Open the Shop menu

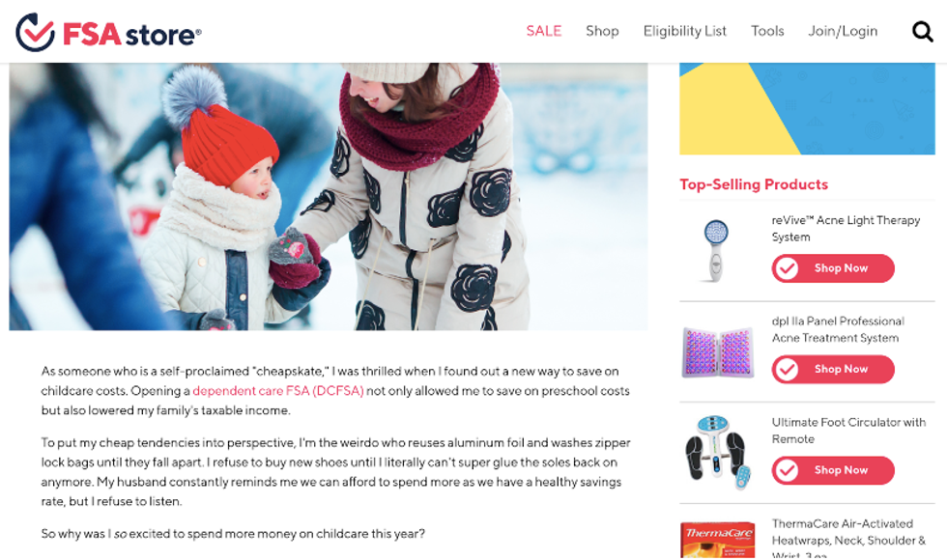(x=602, y=31)
